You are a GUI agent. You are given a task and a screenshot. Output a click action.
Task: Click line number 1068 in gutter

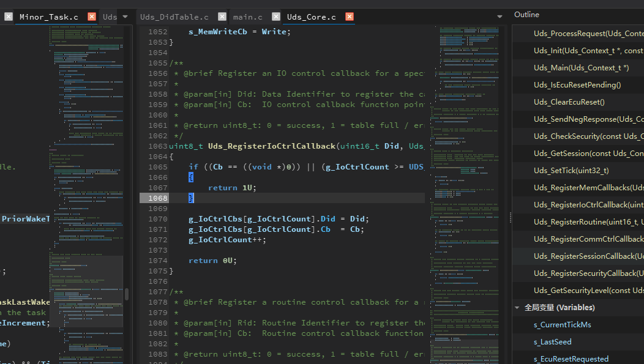pyautogui.click(x=158, y=198)
